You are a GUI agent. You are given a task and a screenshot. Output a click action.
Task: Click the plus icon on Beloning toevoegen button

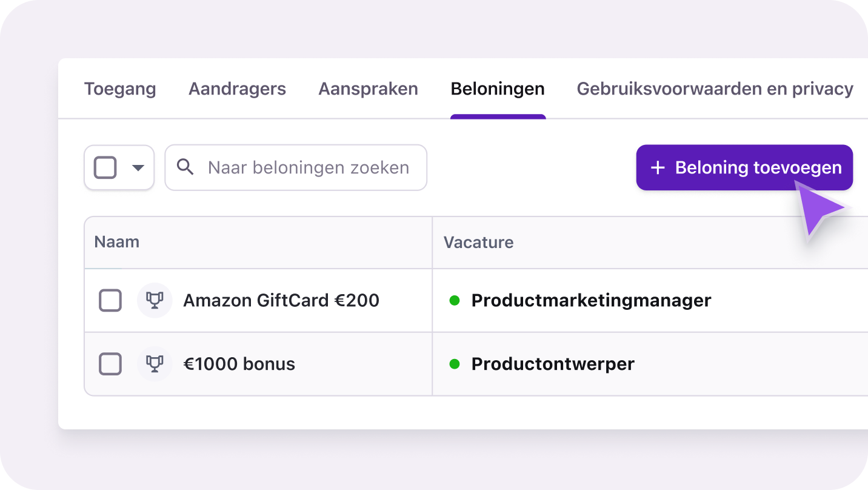tap(658, 167)
